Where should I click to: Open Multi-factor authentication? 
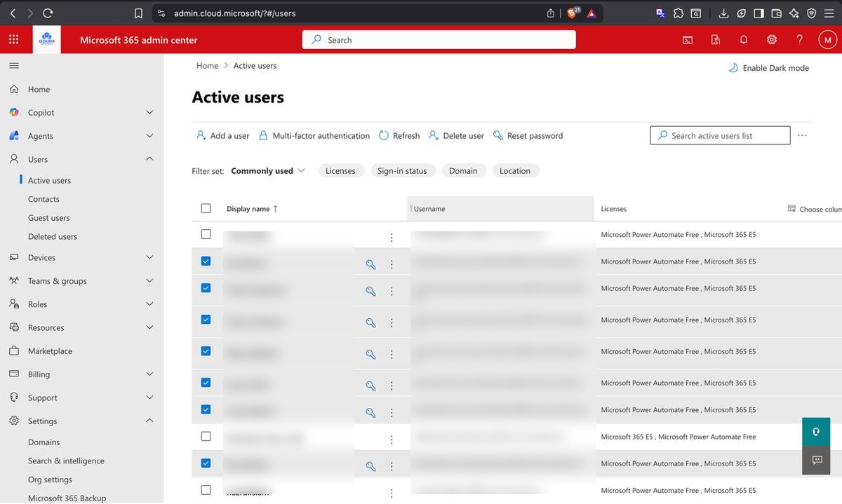point(314,135)
